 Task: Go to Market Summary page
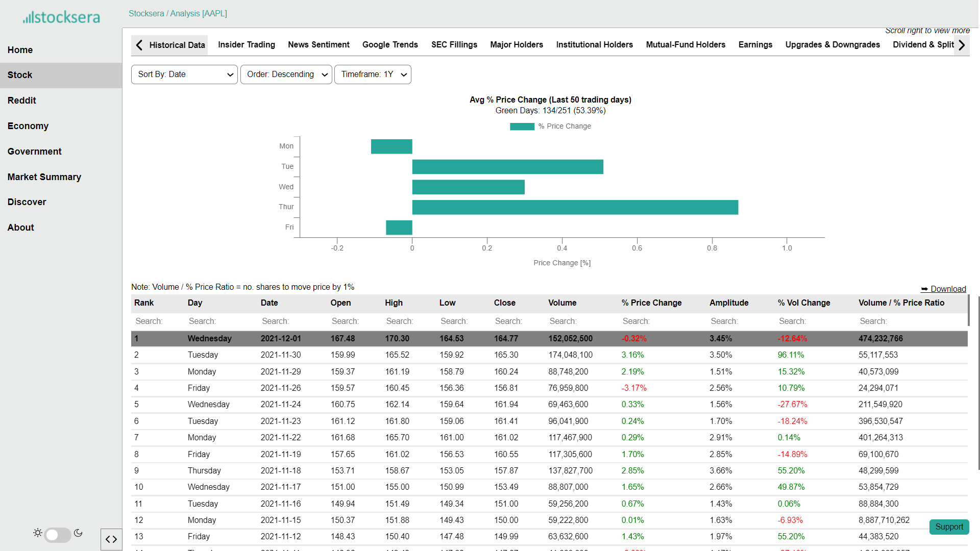click(x=44, y=177)
